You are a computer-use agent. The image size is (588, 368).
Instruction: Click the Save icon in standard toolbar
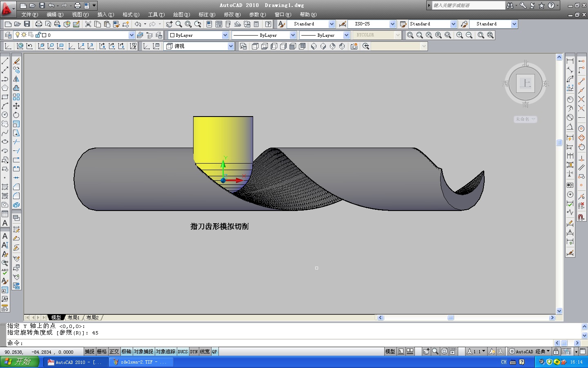(27, 24)
